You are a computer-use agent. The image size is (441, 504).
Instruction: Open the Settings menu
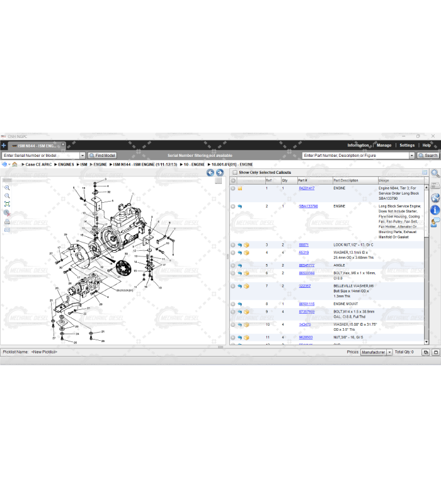click(407, 146)
